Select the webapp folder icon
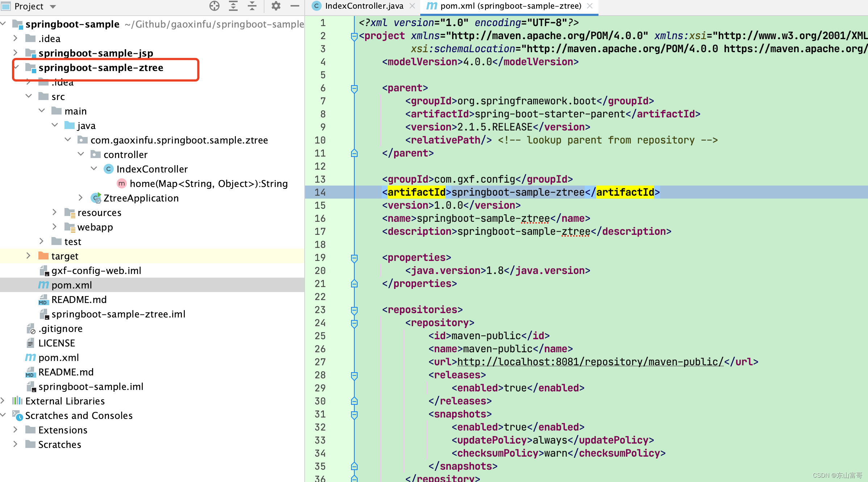This screenshot has width=868, height=482. click(x=70, y=227)
